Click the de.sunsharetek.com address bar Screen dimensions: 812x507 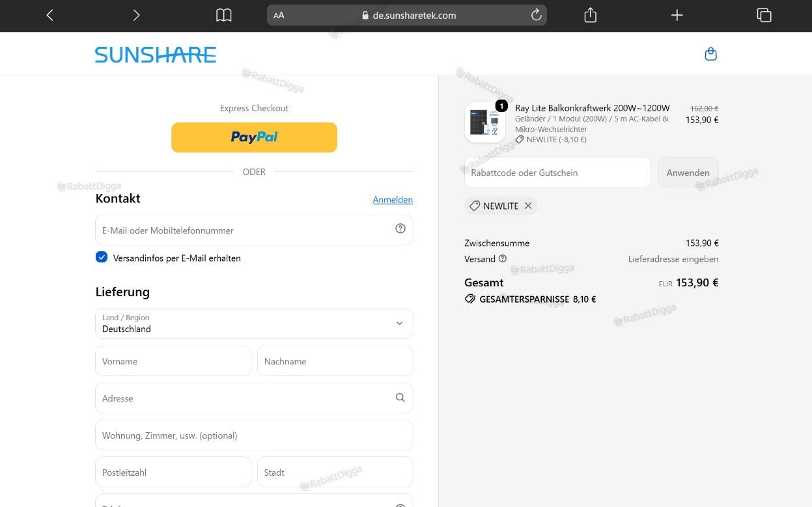click(407, 15)
